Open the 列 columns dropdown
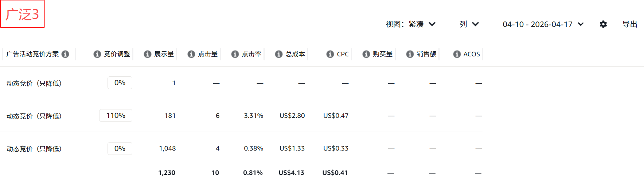 pos(469,24)
